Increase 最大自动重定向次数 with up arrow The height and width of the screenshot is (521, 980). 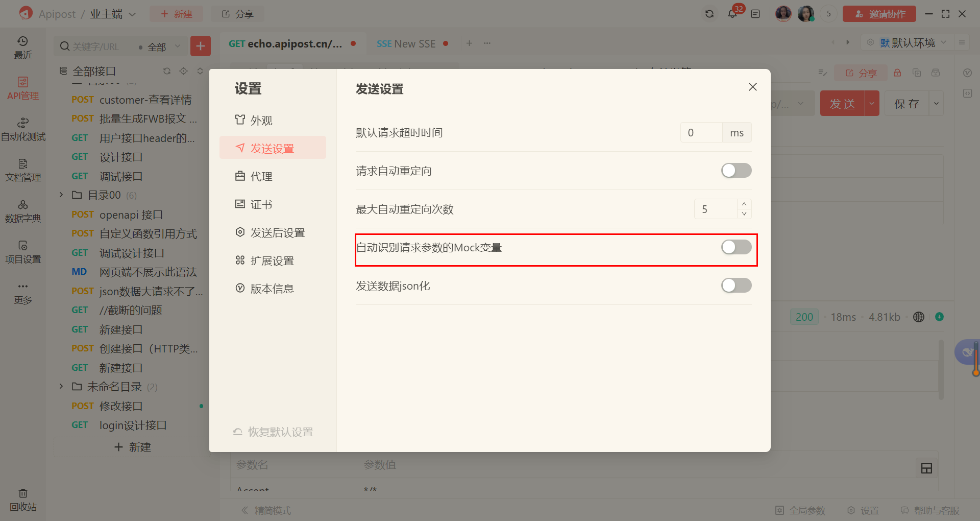coord(744,204)
